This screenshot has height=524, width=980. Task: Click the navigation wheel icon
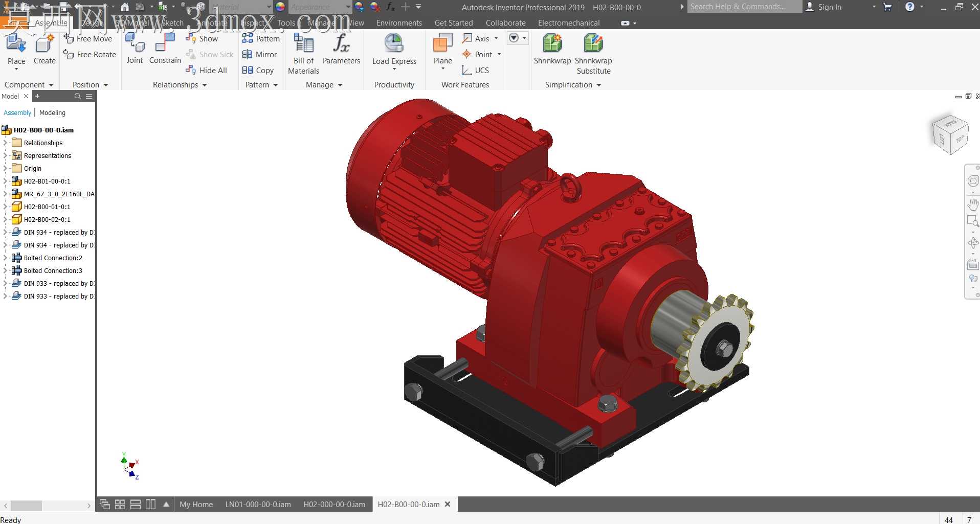tap(973, 181)
